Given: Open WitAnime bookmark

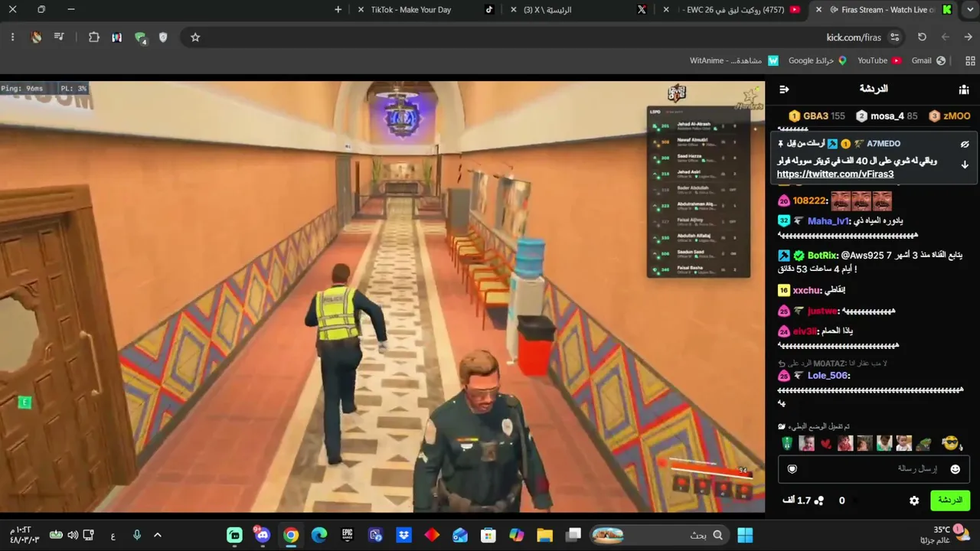Looking at the screenshot, I should point(734,60).
